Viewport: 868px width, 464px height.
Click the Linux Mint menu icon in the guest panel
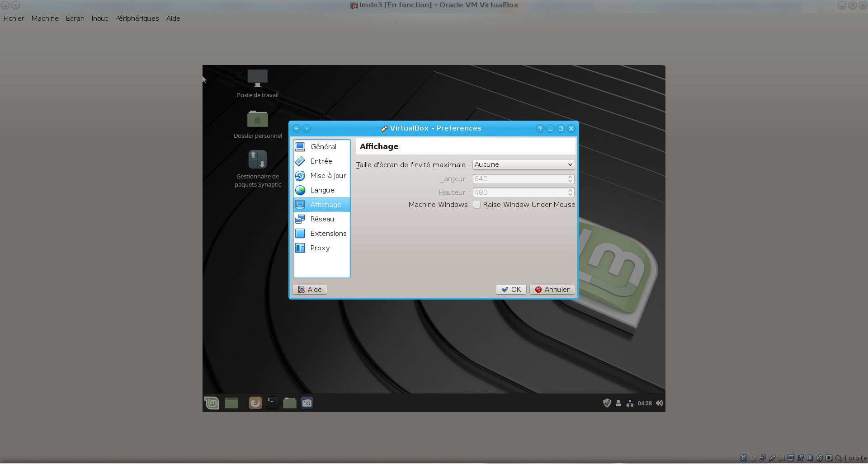[212, 403]
